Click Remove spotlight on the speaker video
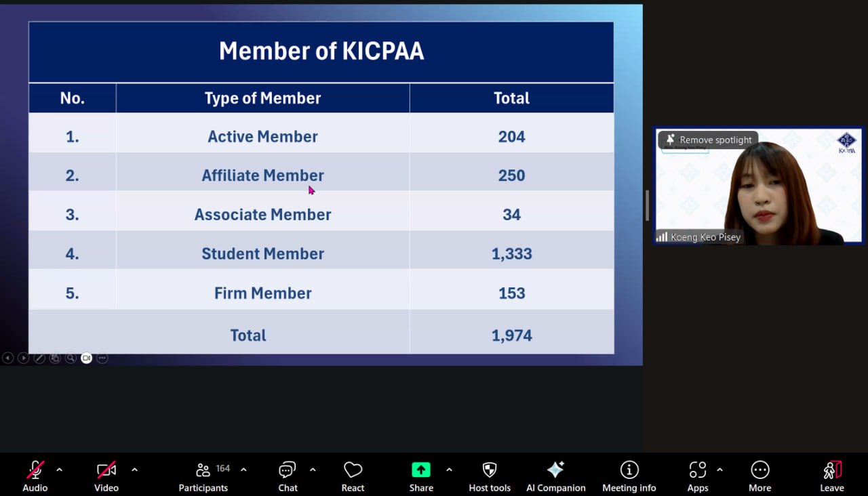Viewport: 868px width, 496px height. coord(709,140)
